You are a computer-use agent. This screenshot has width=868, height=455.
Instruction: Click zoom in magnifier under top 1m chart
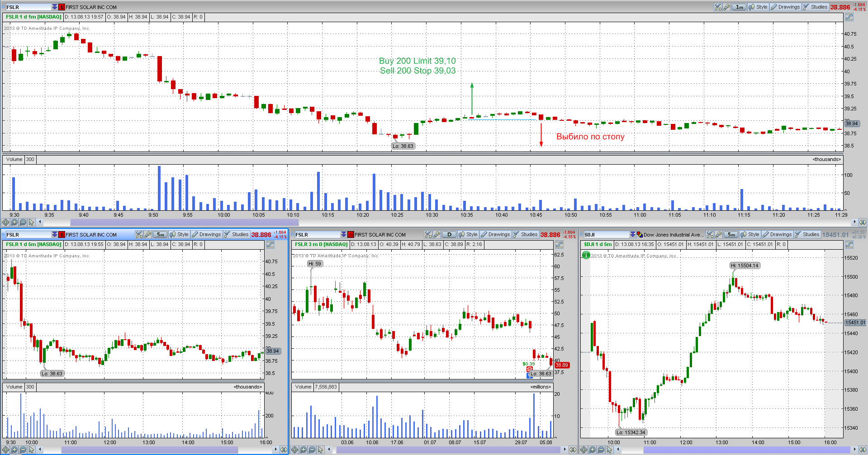point(14,222)
